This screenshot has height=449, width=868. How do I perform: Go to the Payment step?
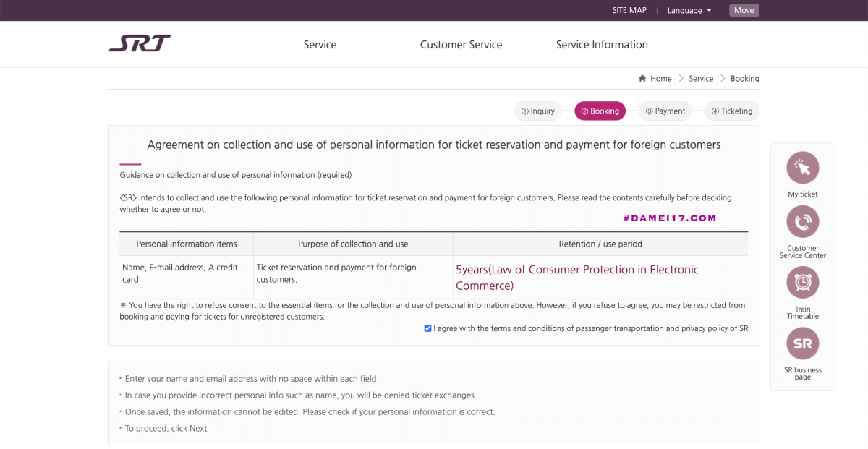coord(665,111)
